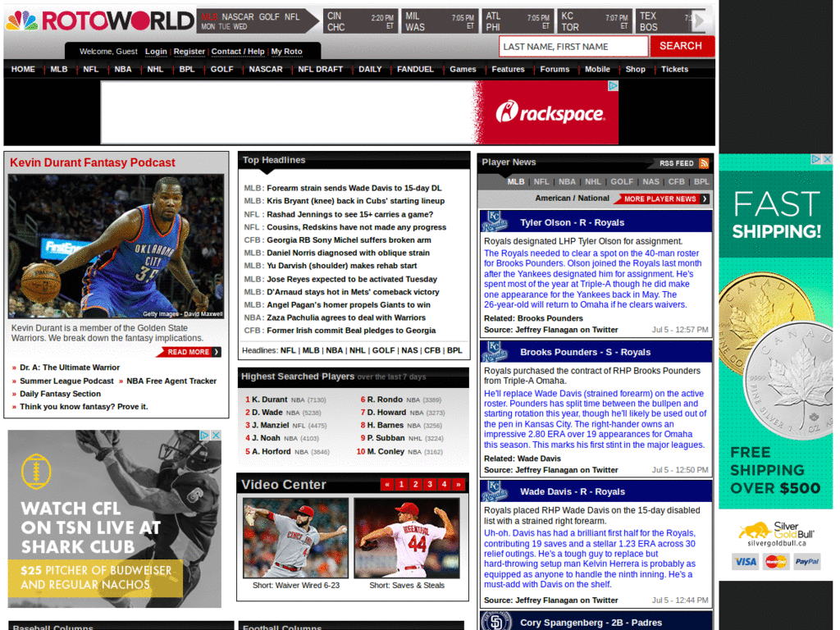Open Video Center page 3
The height and width of the screenshot is (630, 840).
430,484
